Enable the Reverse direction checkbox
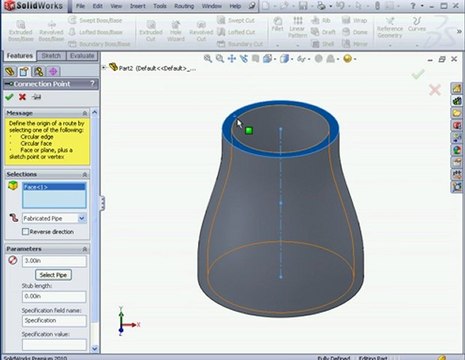This screenshot has height=360, width=465. click(x=25, y=232)
